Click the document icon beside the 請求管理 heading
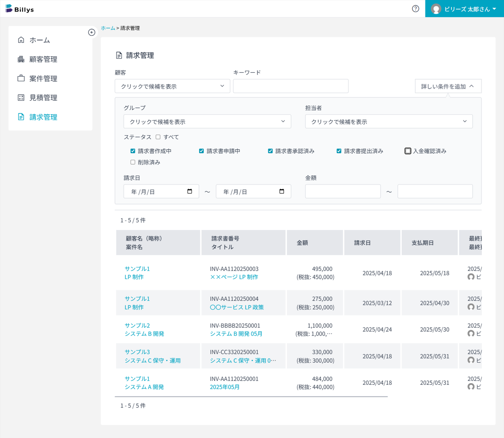 [x=119, y=55]
